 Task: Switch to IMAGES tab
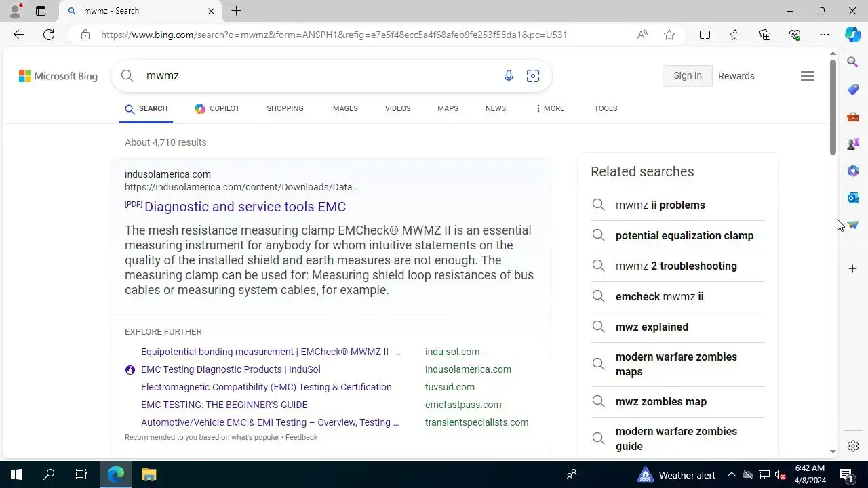tap(344, 108)
